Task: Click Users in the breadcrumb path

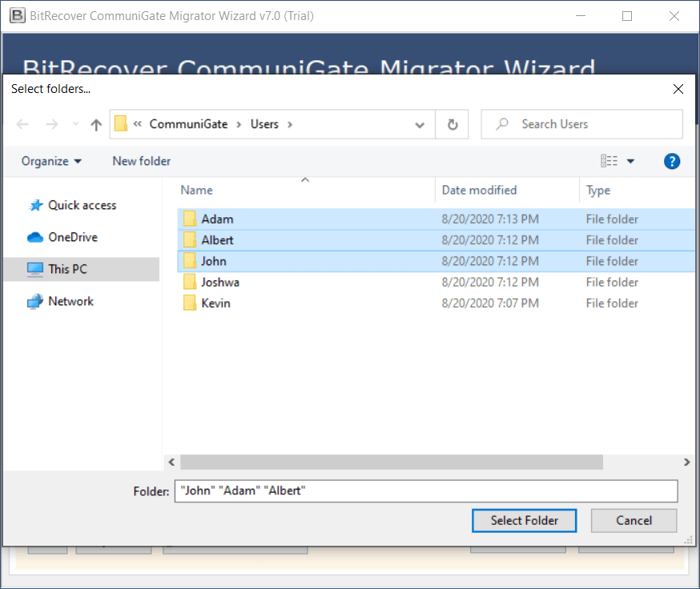Action: [264, 124]
